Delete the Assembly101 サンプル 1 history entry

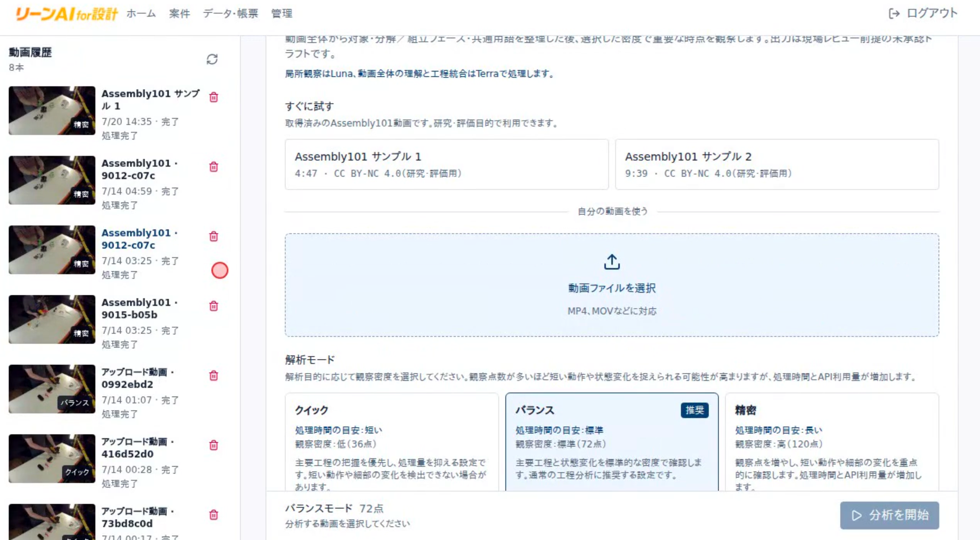pyautogui.click(x=214, y=97)
